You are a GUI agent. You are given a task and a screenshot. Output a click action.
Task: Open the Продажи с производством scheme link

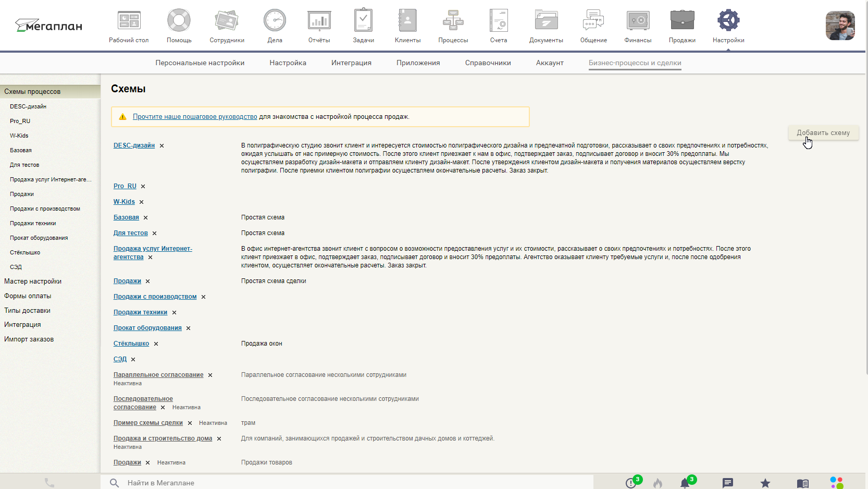tap(155, 297)
